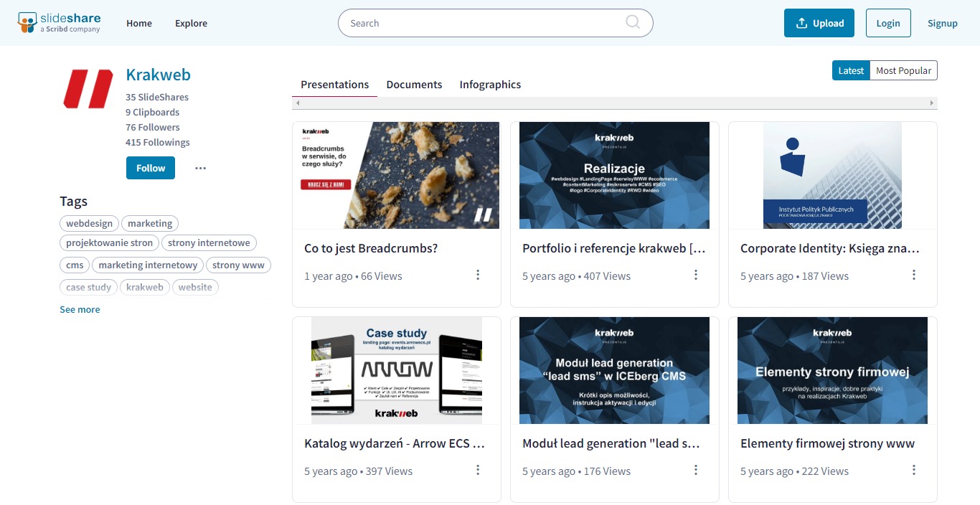Click the tab bar left scroll arrow
Viewport: 980px width, 505px height.
point(297,103)
